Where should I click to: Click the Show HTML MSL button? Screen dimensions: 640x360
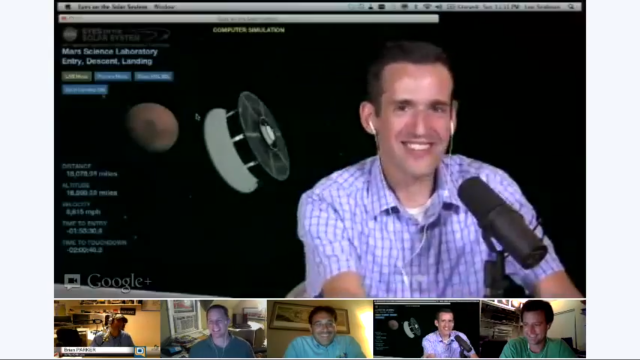click(153, 76)
